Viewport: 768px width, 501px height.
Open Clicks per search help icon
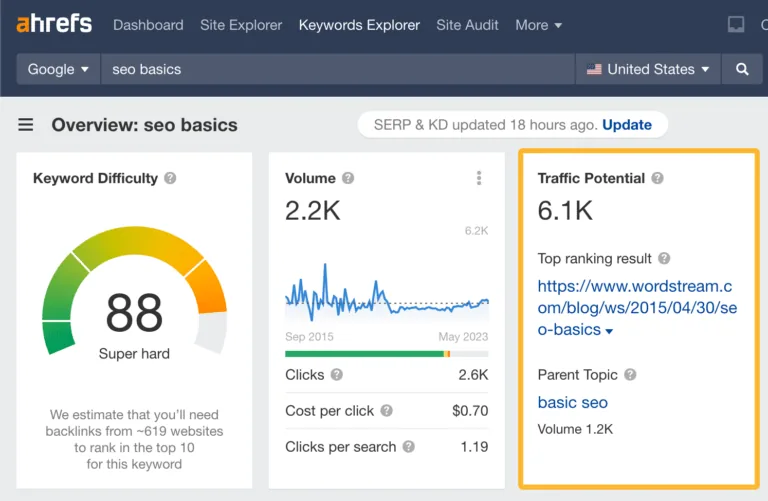pos(408,447)
